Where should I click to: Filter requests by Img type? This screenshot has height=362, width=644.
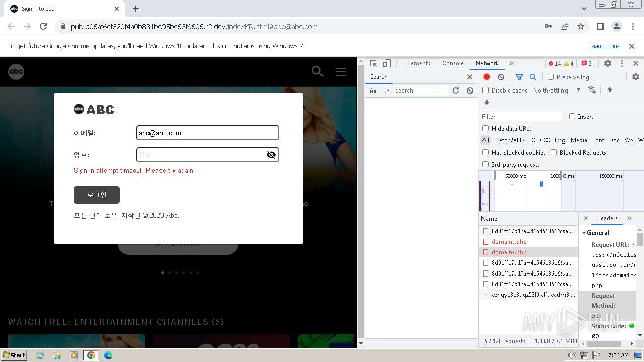click(560, 140)
